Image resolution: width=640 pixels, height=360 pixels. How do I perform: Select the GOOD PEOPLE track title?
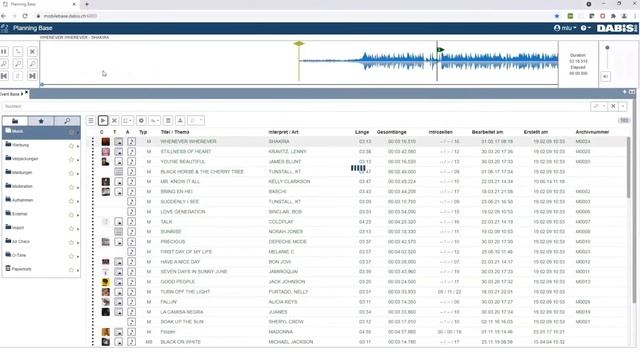pos(178,282)
